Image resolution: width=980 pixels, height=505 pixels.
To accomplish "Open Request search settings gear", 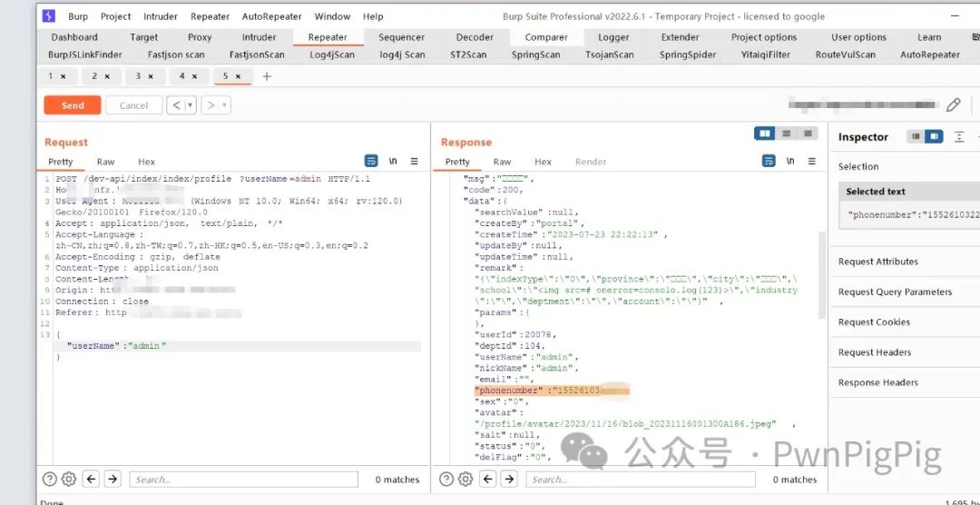I will tap(69, 480).
